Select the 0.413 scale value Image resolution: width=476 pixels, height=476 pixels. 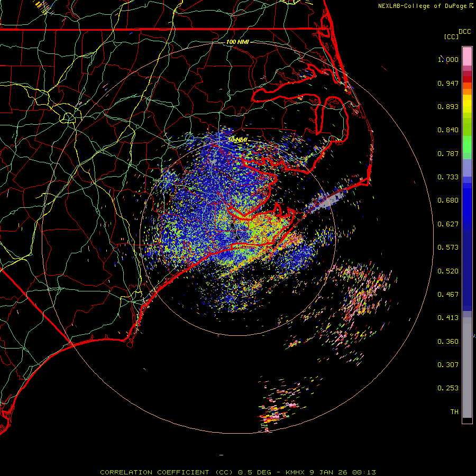coord(448,318)
